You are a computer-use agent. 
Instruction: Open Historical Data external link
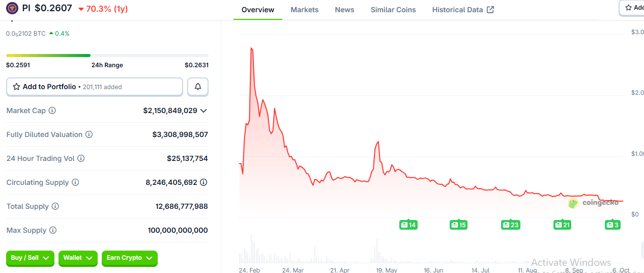click(462, 10)
